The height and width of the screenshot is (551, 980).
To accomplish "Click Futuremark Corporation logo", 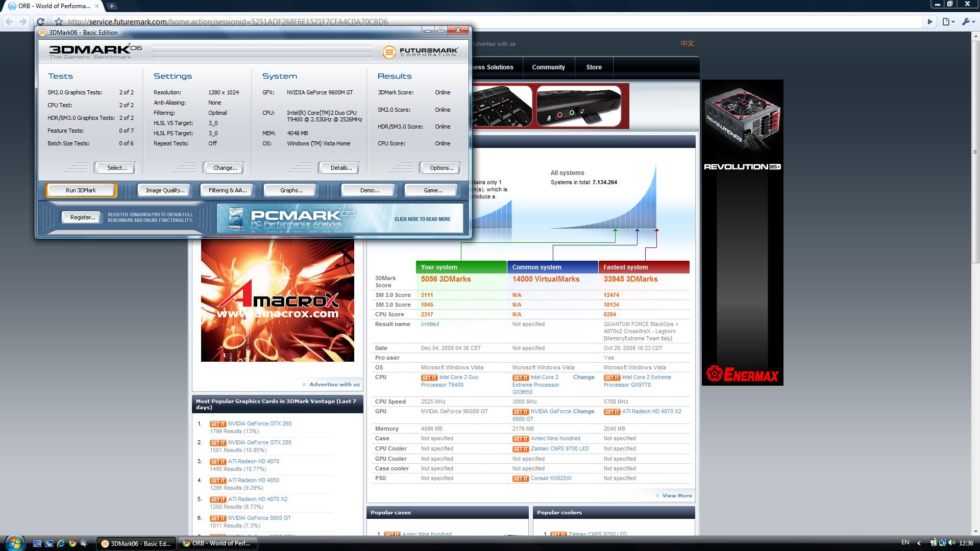I will tap(421, 52).
